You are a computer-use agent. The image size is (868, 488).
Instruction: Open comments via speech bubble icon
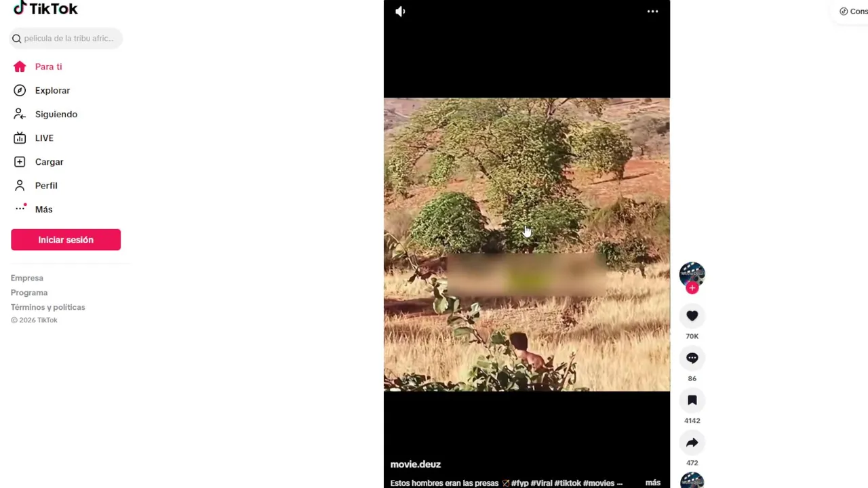click(x=692, y=358)
